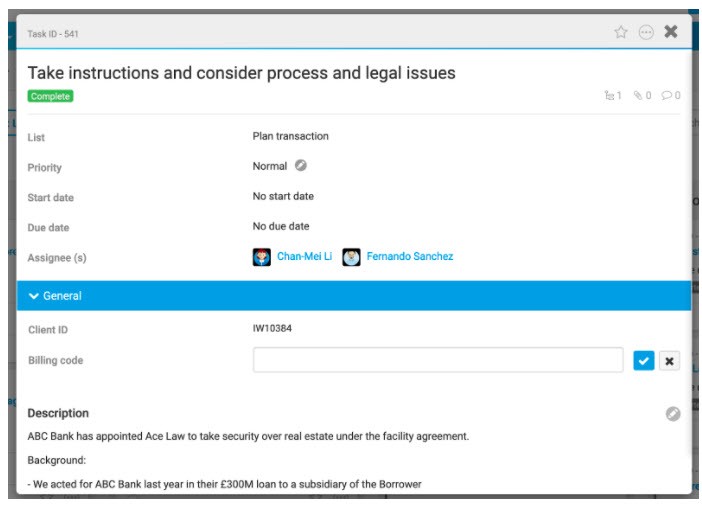Viewport: 702px width, 508px height.
Task: Star this task as favorite
Action: coord(621,32)
